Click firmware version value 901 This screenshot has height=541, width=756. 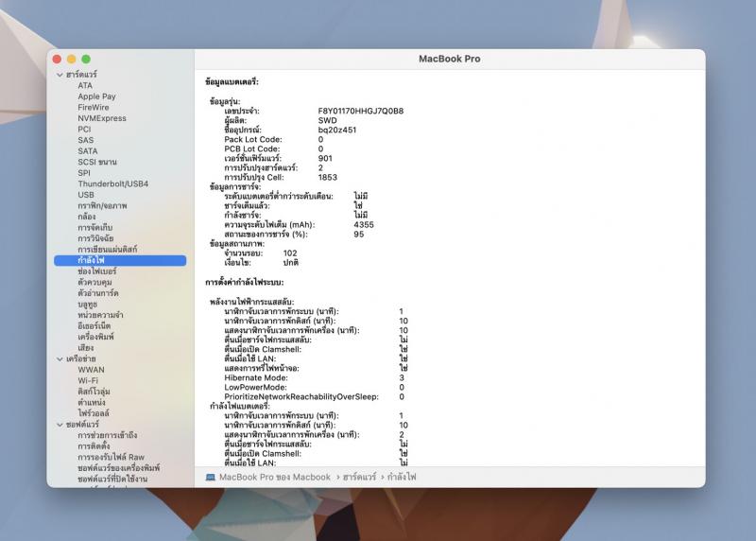[325, 158]
